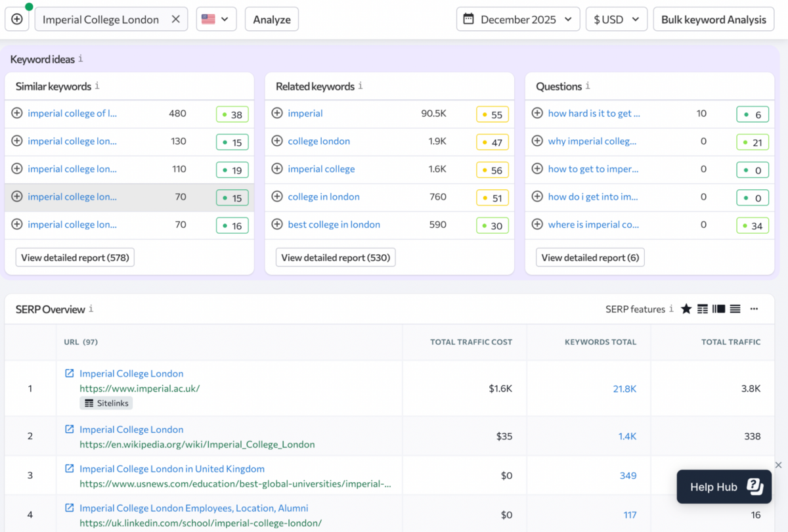Add similar keyword with volume 130 via plus icon

coord(17,141)
